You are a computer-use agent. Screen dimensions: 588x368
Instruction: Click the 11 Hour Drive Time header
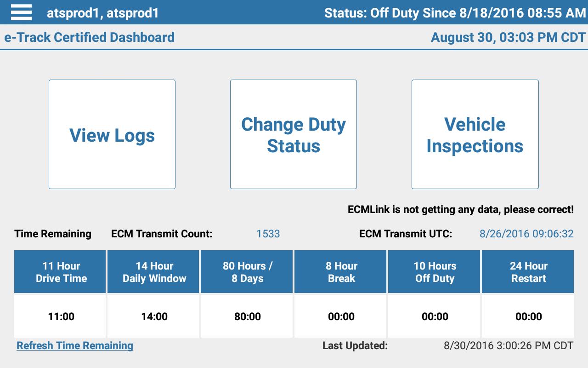[x=60, y=271]
